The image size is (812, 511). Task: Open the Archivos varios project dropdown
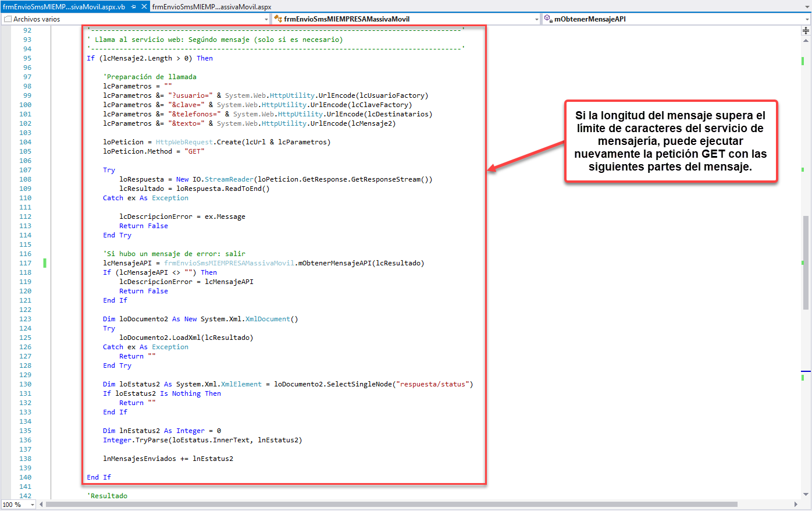point(266,19)
